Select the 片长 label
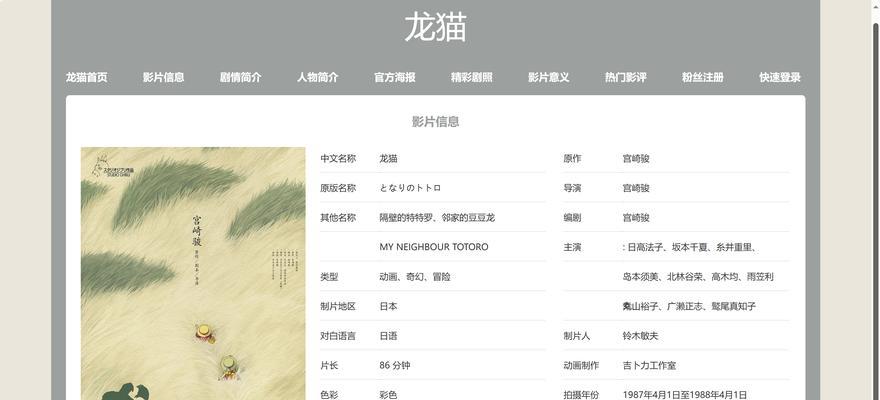Viewport: 880px width, 400px height. tap(329, 365)
